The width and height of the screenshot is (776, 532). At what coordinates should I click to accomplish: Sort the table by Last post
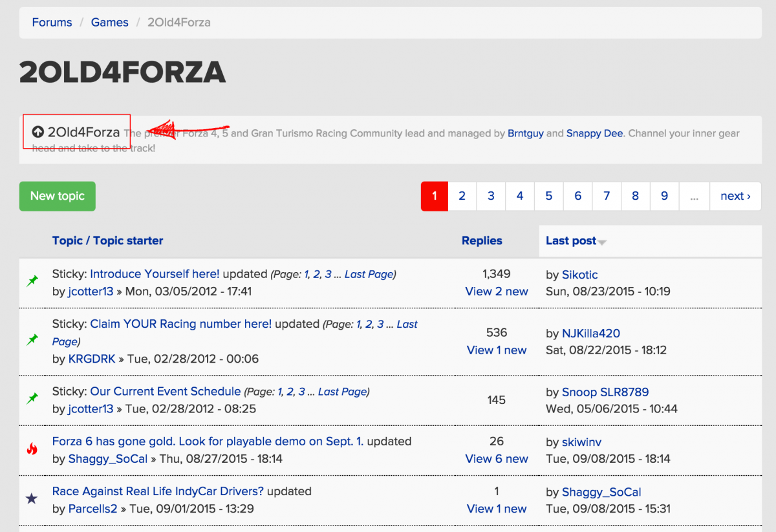coord(571,240)
